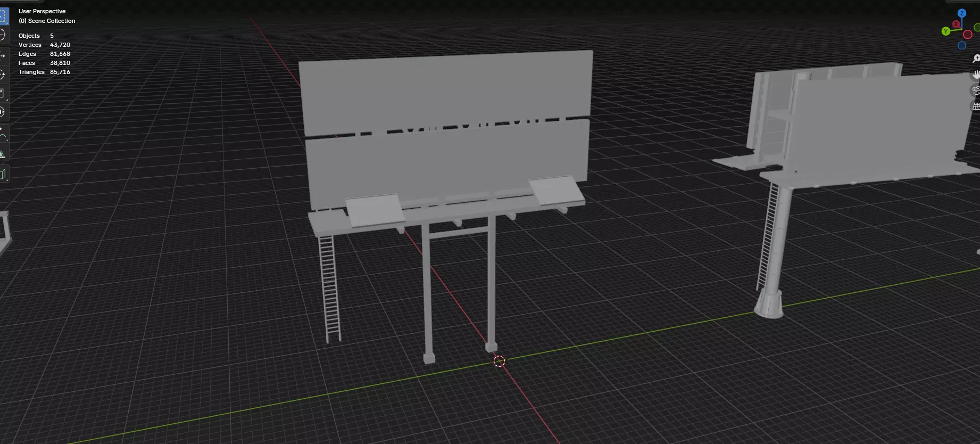Click the Vertices value '43,720'

pyautogui.click(x=60, y=45)
